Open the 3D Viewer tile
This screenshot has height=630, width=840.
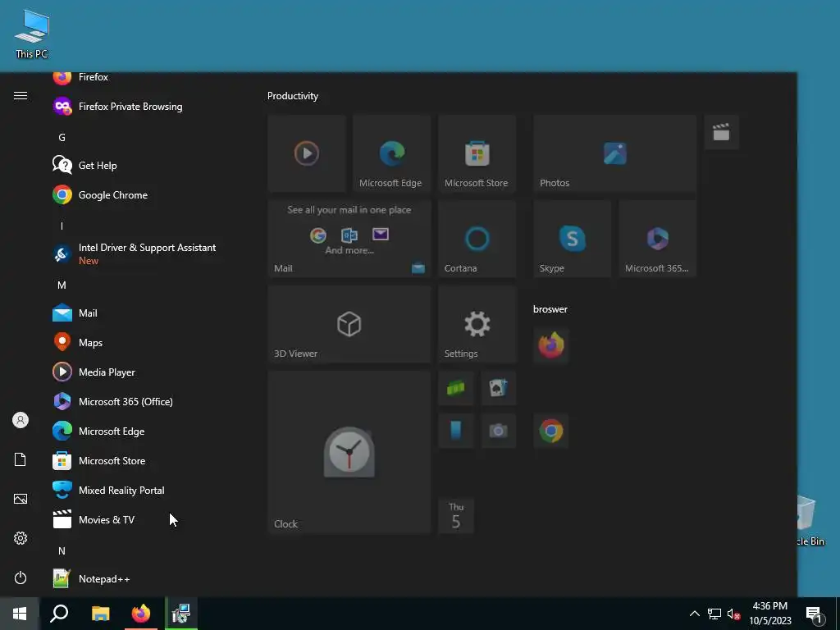pos(349,324)
